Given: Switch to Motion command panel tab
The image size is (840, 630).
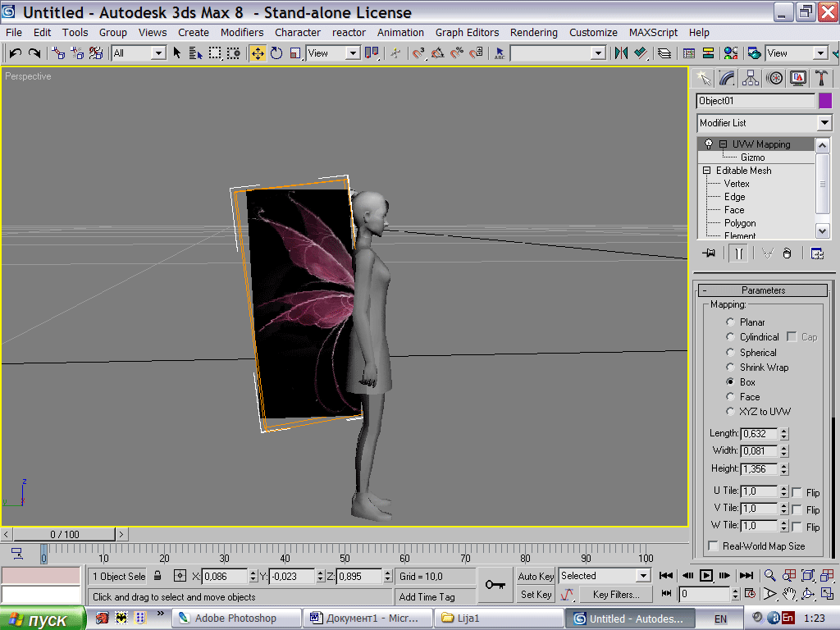Looking at the screenshot, I should point(774,79).
